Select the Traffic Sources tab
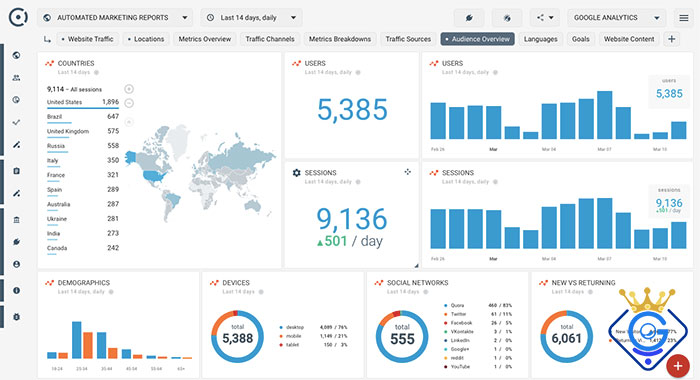Viewport: 700px width, 380px height. coord(408,39)
